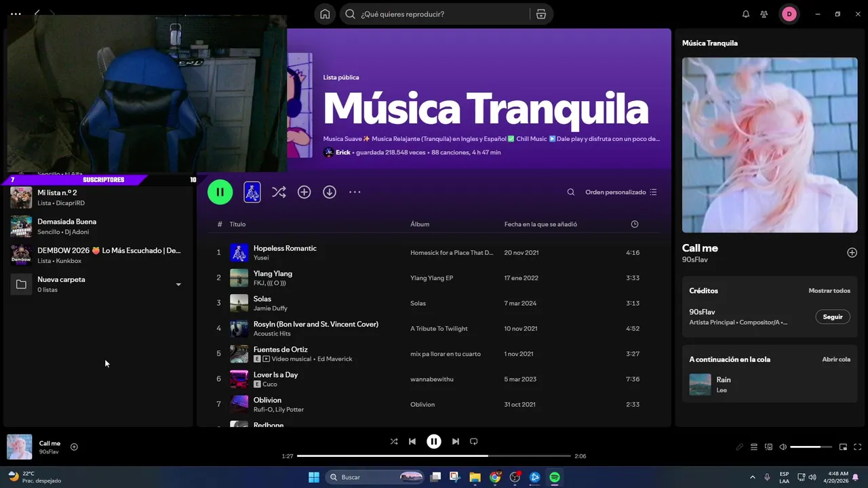Toggle lyrics microphone icon
868x488 pixels.
click(740, 447)
